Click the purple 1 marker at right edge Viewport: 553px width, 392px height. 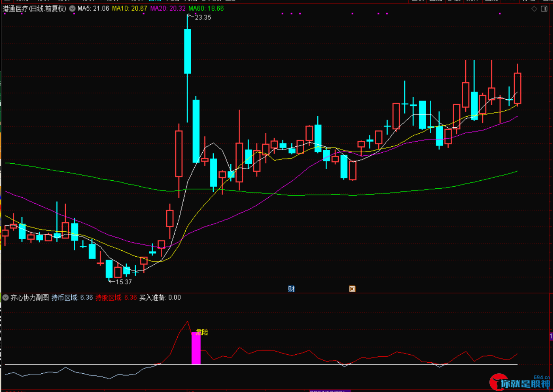pyautogui.click(x=550, y=336)
